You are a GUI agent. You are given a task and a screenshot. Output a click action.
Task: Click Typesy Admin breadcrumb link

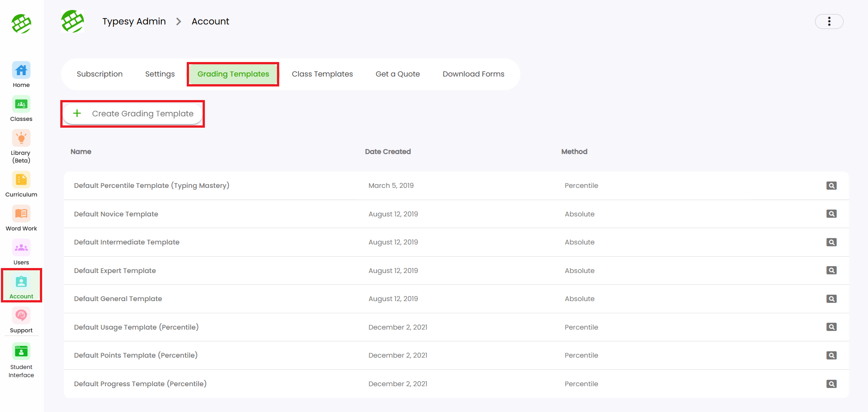(x=134, y=21)
